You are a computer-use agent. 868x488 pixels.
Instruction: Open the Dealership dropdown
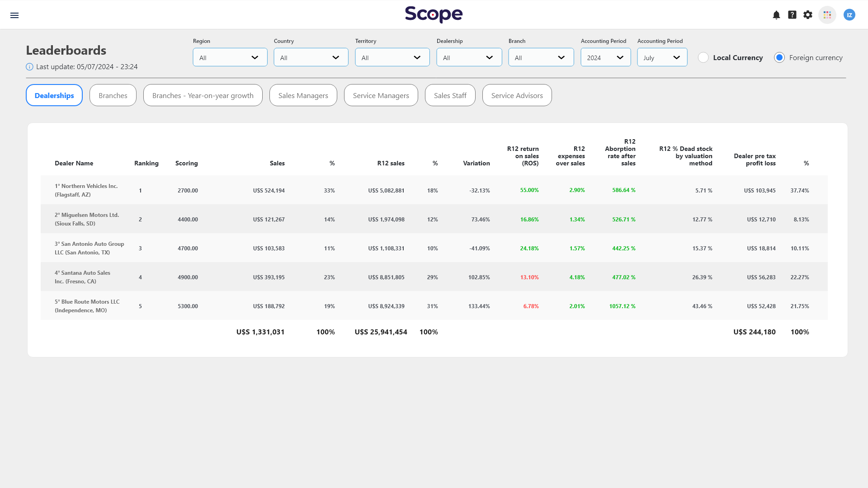click(x=469, y=57)
